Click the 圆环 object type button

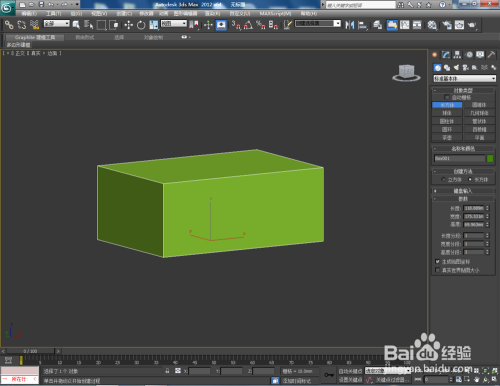click(x=447, y=129)
